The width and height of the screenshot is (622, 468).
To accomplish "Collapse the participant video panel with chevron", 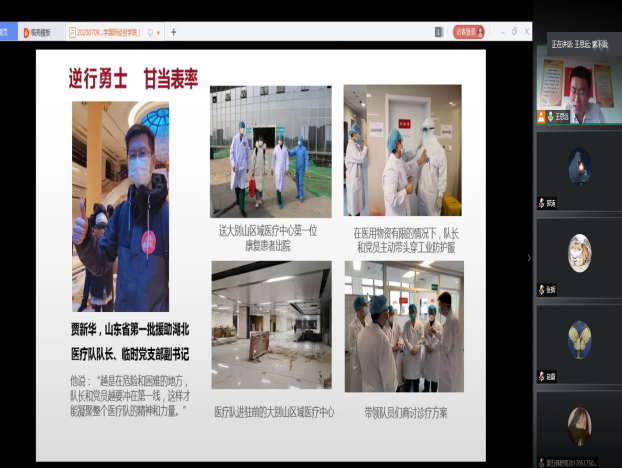I will click(529, 257).
